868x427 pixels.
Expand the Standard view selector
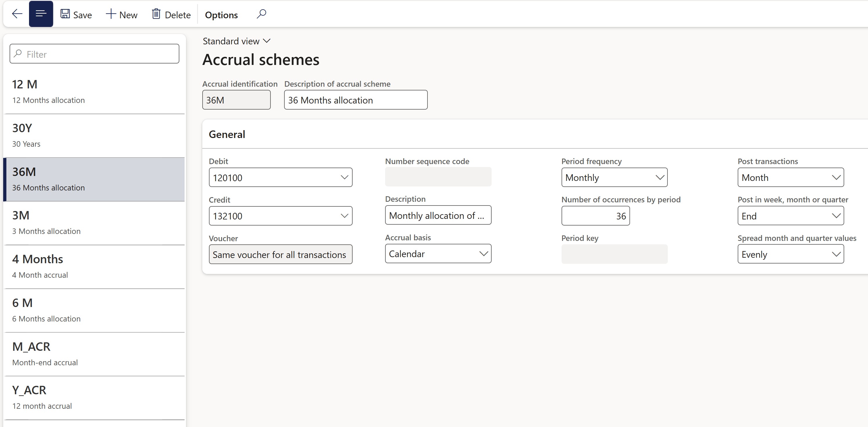click(x=237, y=41)
